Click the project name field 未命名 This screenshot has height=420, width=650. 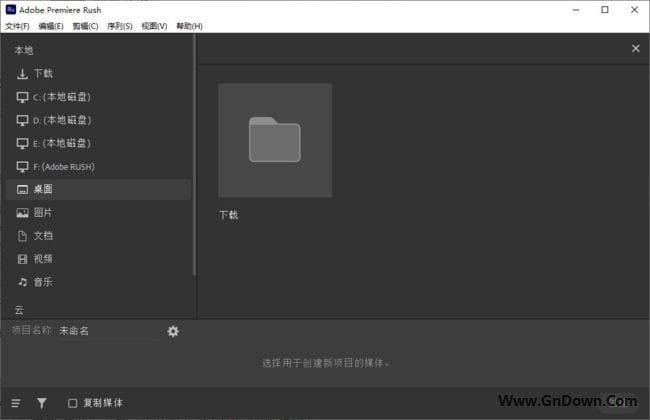[x=109, y=331]
